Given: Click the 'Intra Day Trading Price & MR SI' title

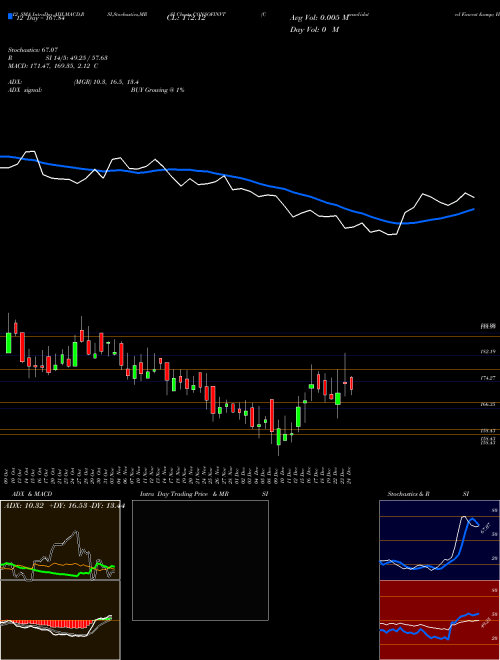Looking at the screenshot, I should [x=204, y=494].
